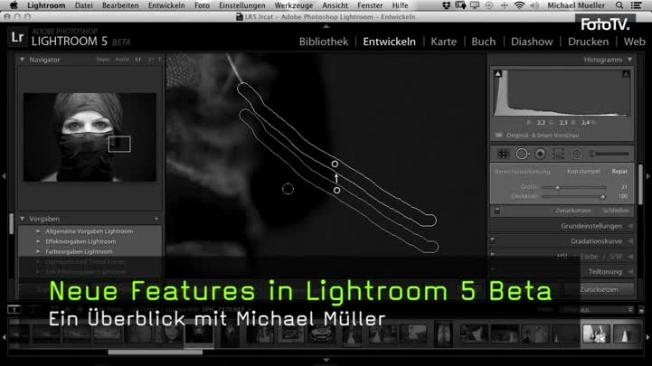652x366 pixels.
Task: Select the Crop Overlay tool icon
Action: (x=503, y=154)
